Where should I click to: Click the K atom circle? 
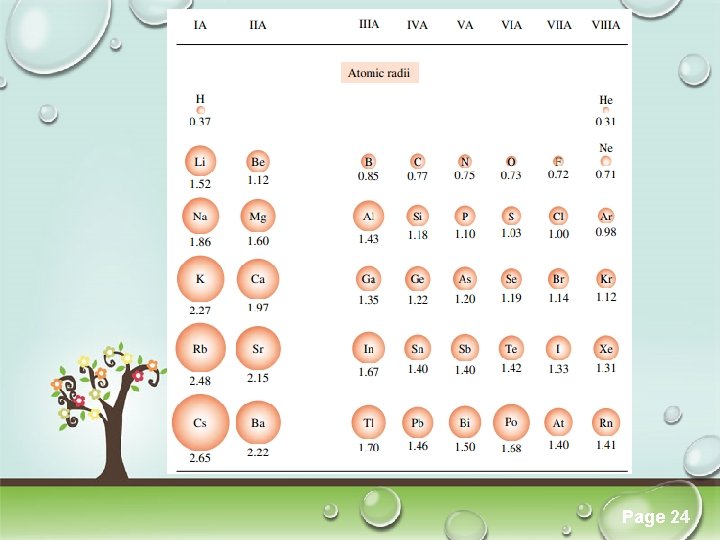[x=201, y=279]
